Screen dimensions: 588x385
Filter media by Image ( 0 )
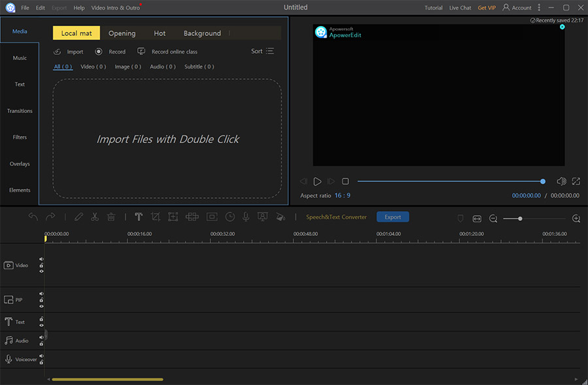(128, 67)
